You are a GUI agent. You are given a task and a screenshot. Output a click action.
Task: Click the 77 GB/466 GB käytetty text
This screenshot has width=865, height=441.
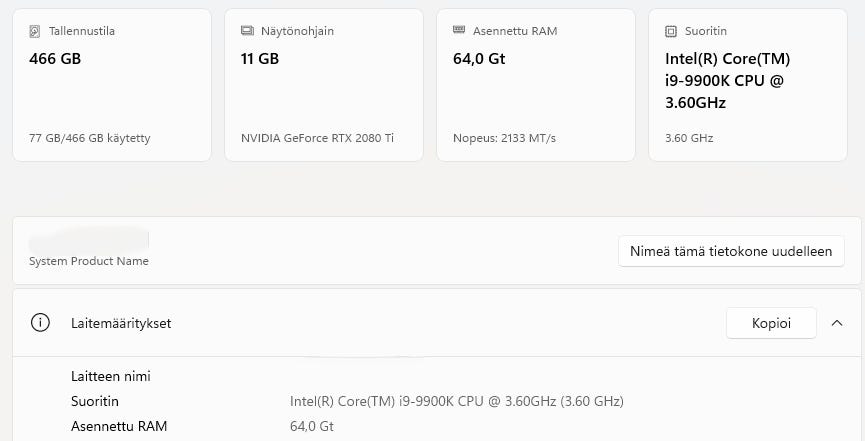[x=89, y=138]
